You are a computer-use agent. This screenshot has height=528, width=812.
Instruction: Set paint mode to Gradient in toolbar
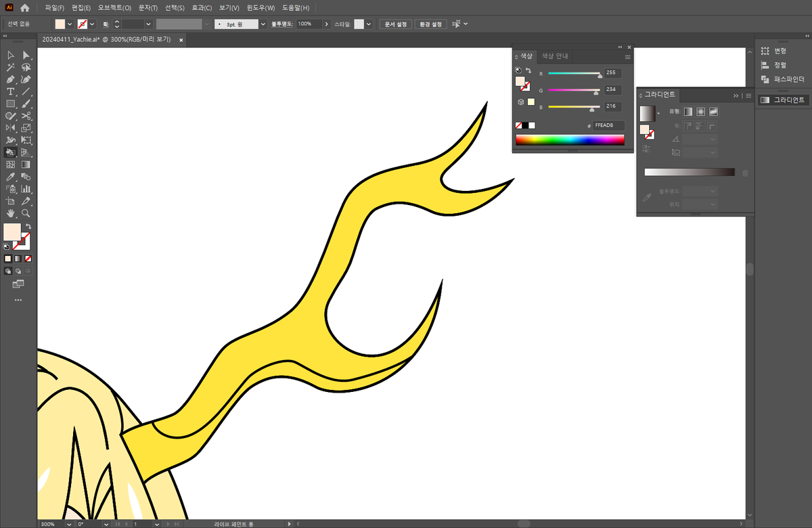click(18, 259)
